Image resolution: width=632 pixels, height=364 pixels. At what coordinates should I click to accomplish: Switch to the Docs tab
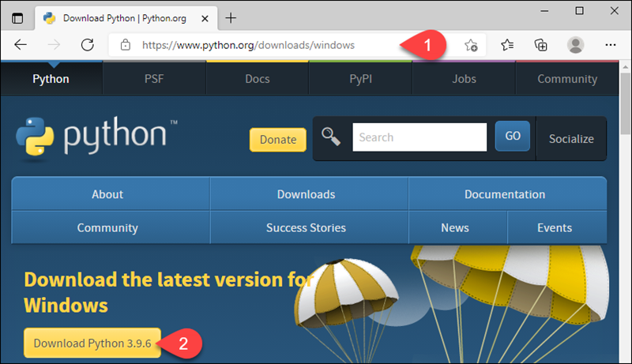coord(258,78)
